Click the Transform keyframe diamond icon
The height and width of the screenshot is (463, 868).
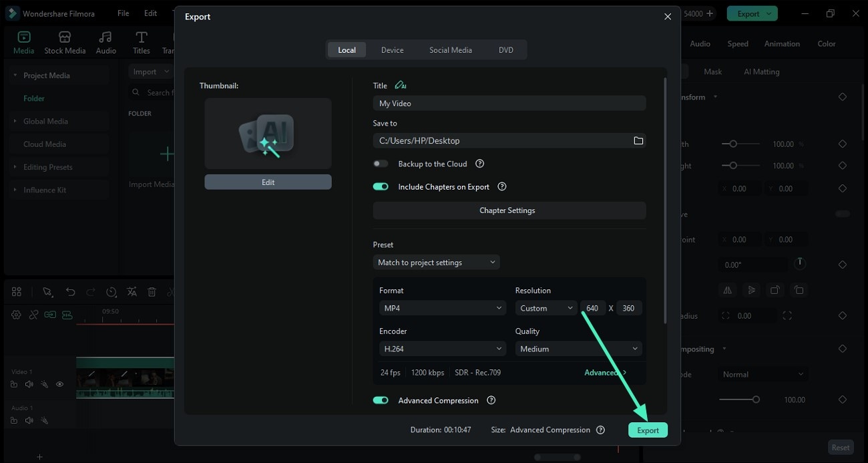(843, 97)
